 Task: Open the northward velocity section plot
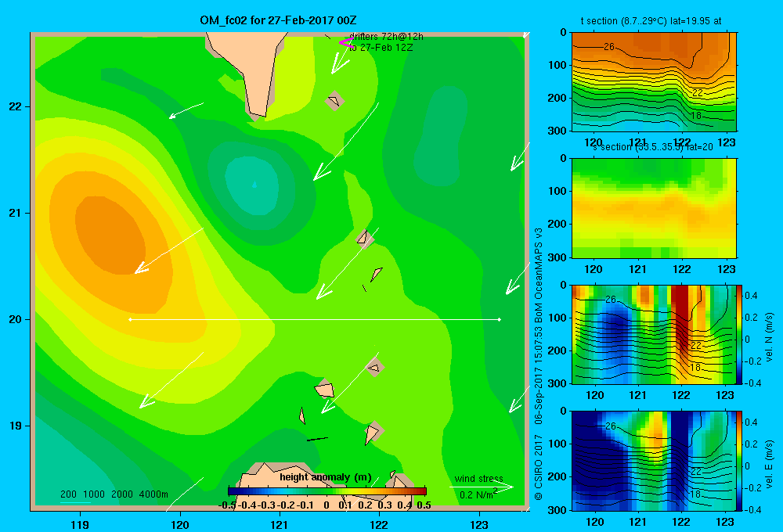click(x=654, y=334)
